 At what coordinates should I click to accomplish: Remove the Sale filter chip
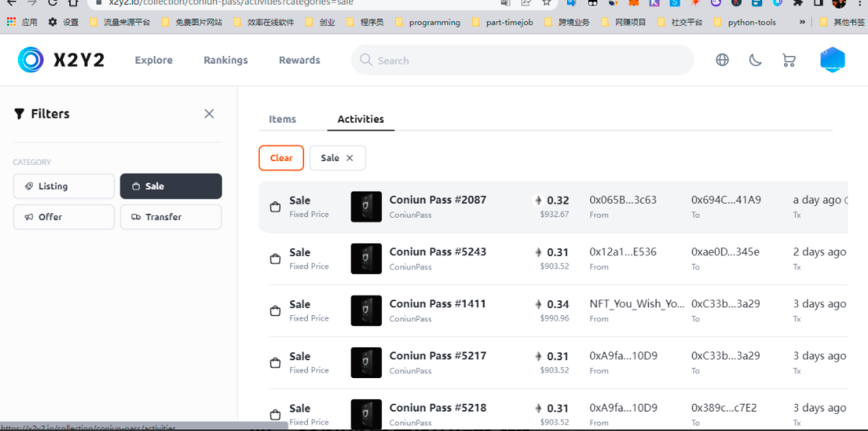[349, 158]
